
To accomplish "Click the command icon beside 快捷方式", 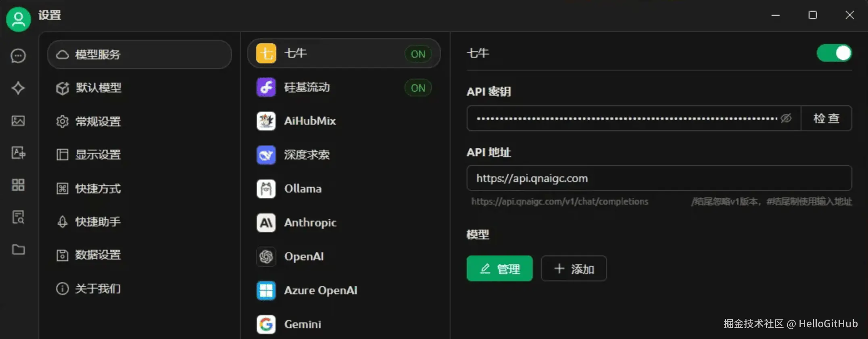I will [x=63, y=188].
